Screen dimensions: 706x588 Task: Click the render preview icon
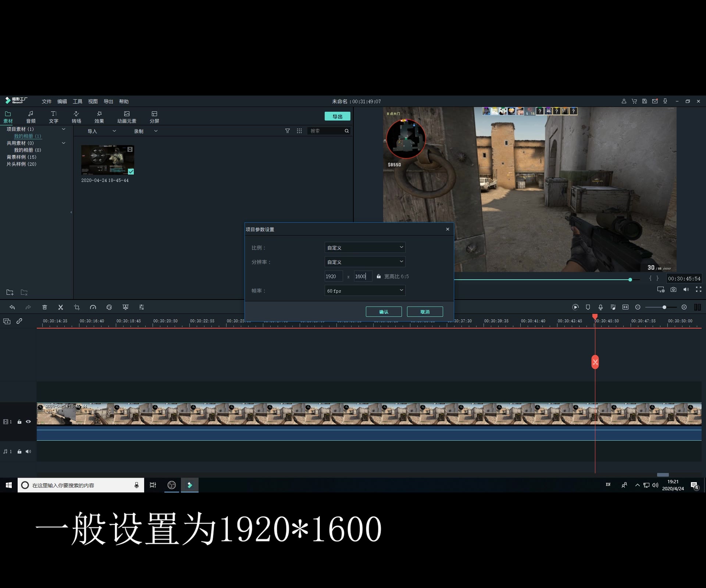pos(575,307)
